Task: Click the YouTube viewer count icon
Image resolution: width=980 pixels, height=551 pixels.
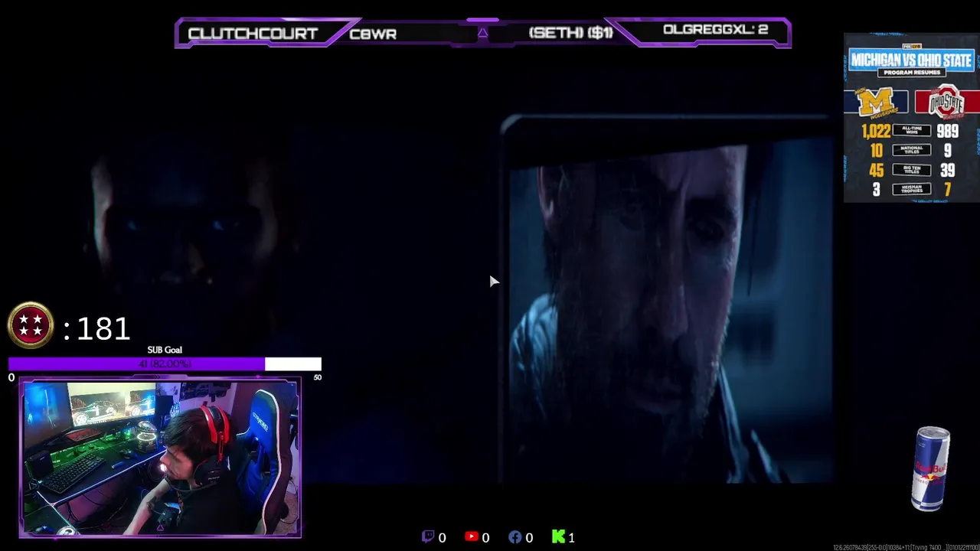Action: click(472, 537)
